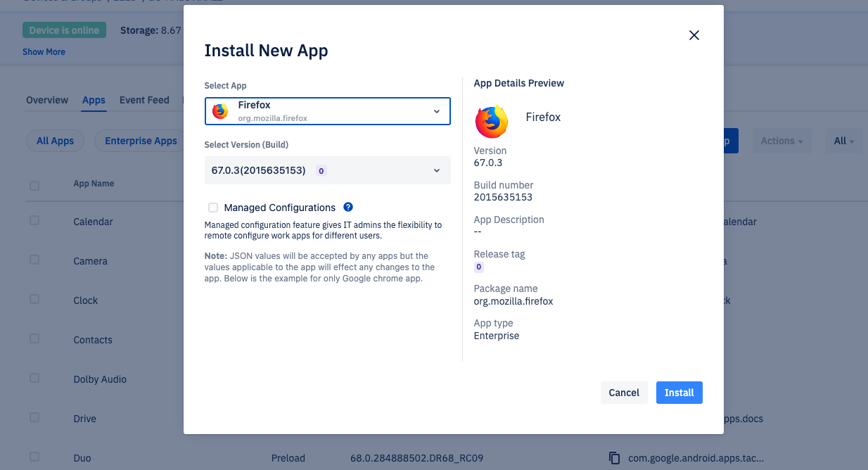Click the release tag 0 badge in preview
This screenshot has height=470, width=868.
pos(479,267)
